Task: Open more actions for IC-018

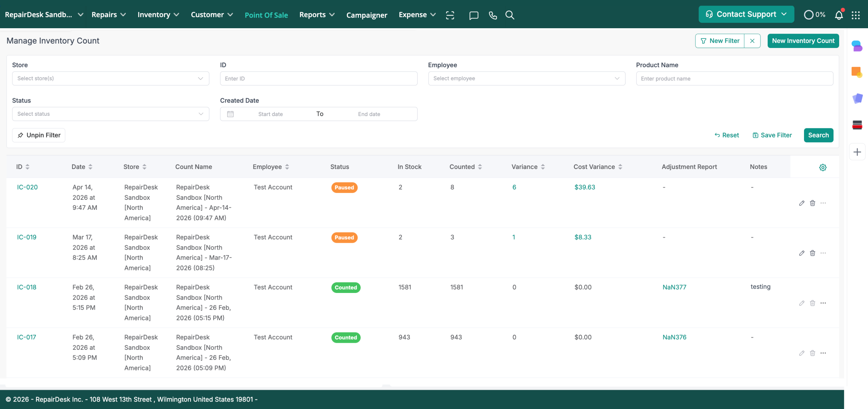Action: [x=823, y=303]
